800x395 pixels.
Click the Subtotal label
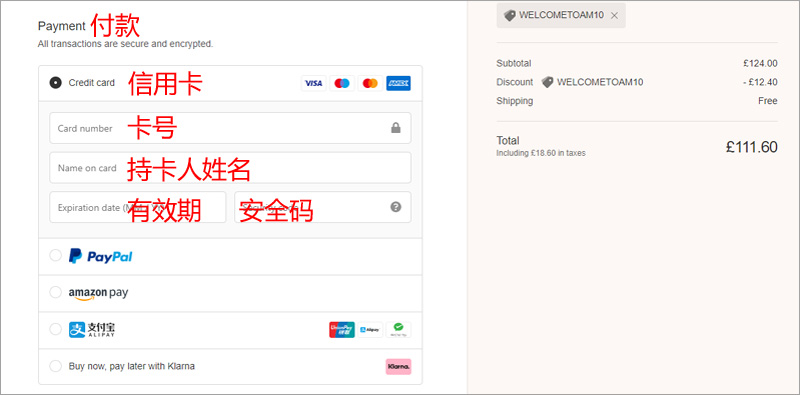click(514, 64)
